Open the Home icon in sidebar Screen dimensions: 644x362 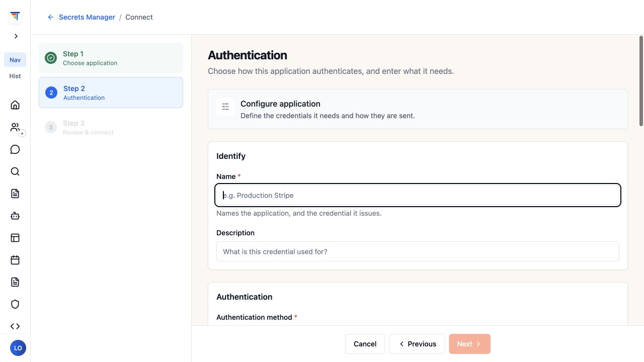coord(15,105)
